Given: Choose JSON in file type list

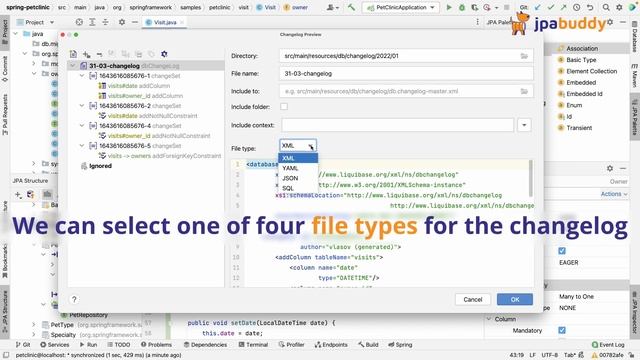Looking at the screenshot, I should [298, 178].
